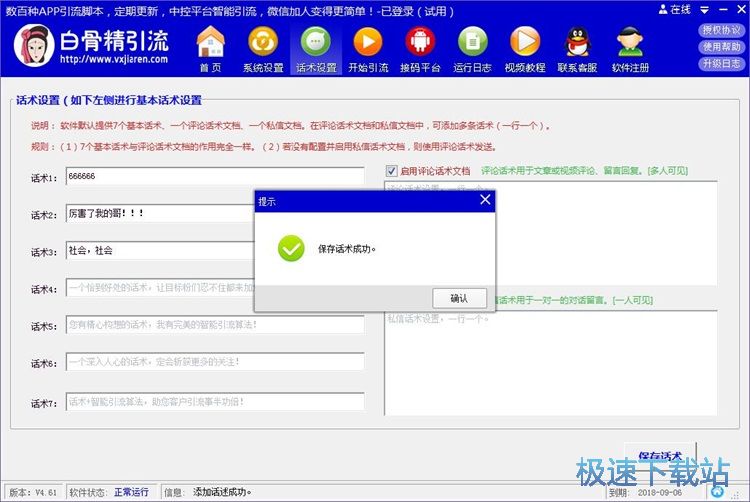This screenshot has width=750, height=502.
Task: Open the 授权协议 button
Action: click(x=721, y=31)
